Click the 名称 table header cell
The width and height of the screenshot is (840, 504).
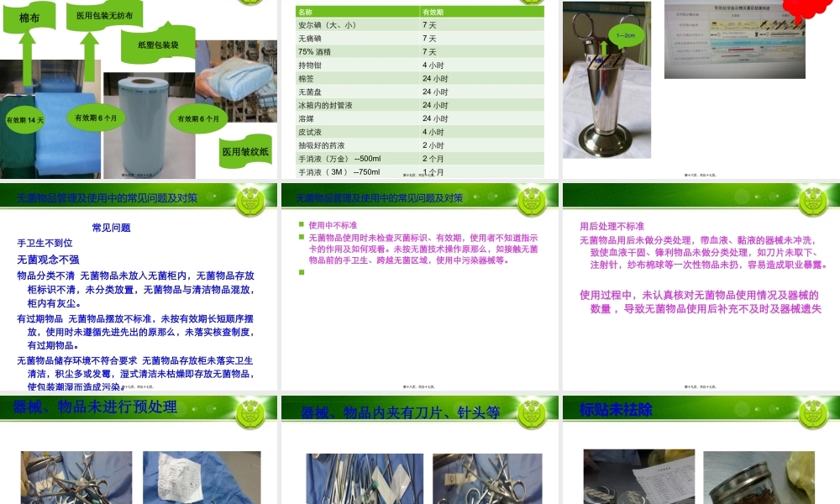point(306,11)
